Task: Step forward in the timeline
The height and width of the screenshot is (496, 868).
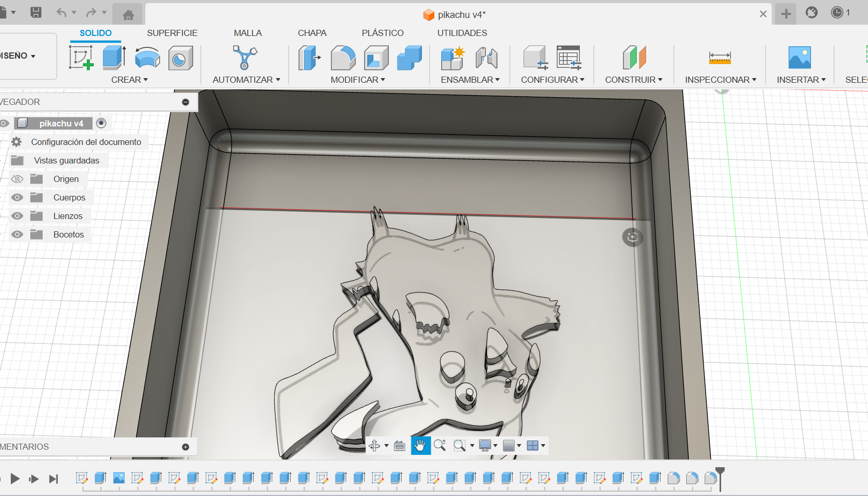Action: pos(34,479)
